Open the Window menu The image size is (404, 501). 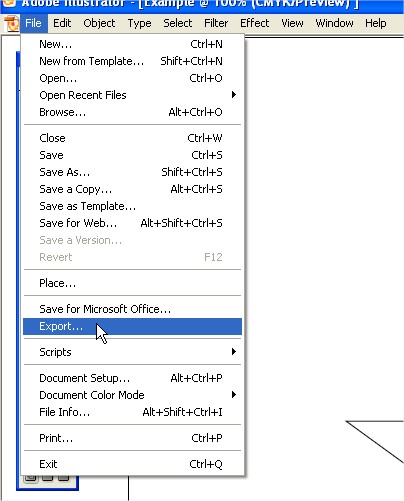(x=334, y=23)
